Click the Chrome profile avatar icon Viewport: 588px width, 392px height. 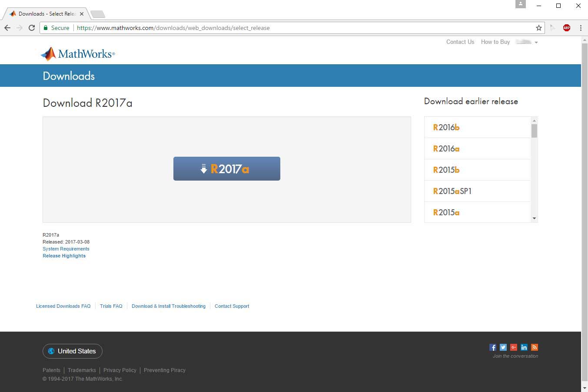(x=520, y=4)
